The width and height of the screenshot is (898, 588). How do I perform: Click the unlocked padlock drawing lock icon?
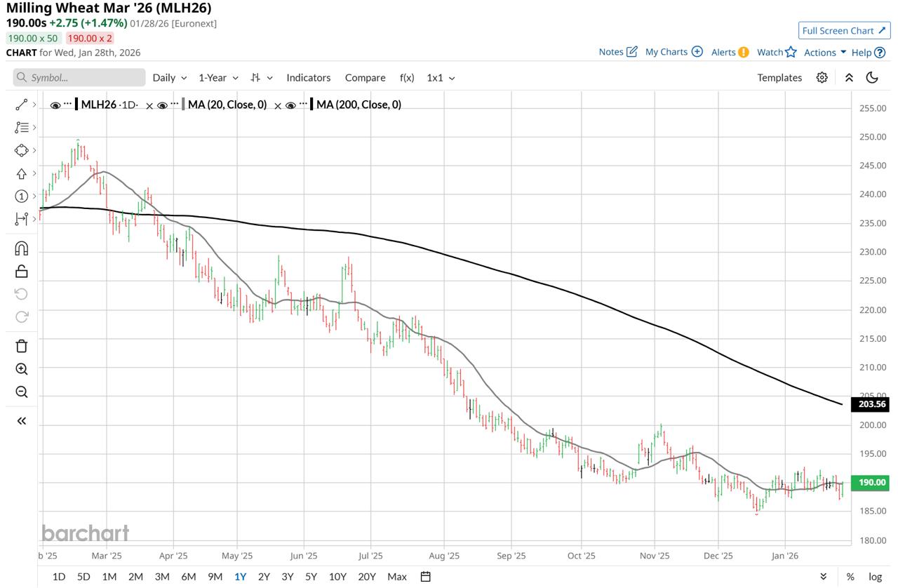coord(21,272)
